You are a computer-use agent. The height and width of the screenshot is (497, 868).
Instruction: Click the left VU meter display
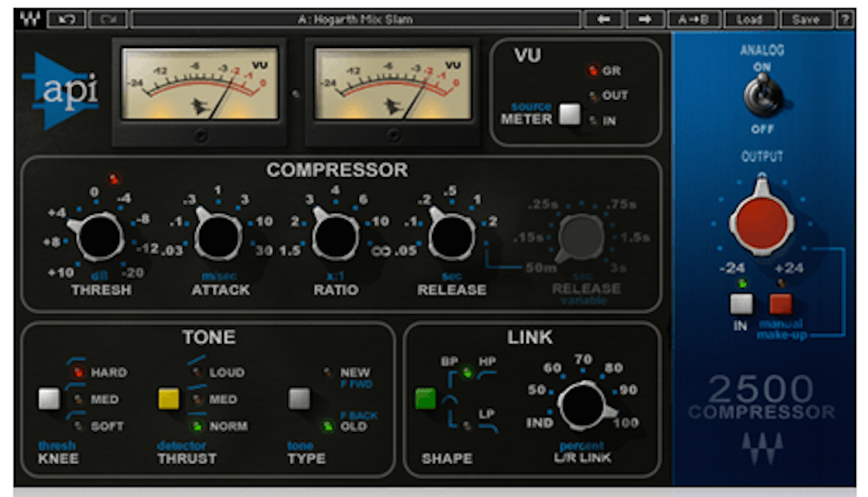pos(200,83)
